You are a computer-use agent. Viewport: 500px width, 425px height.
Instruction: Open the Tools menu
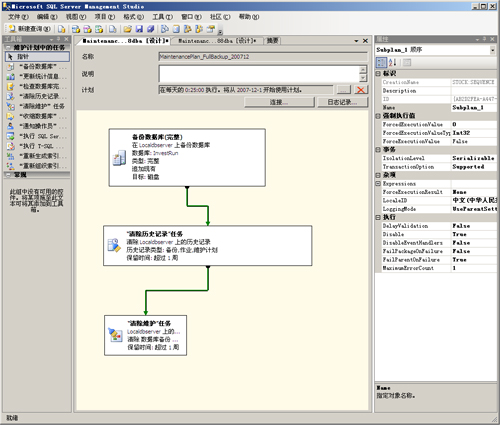(162, 17)
